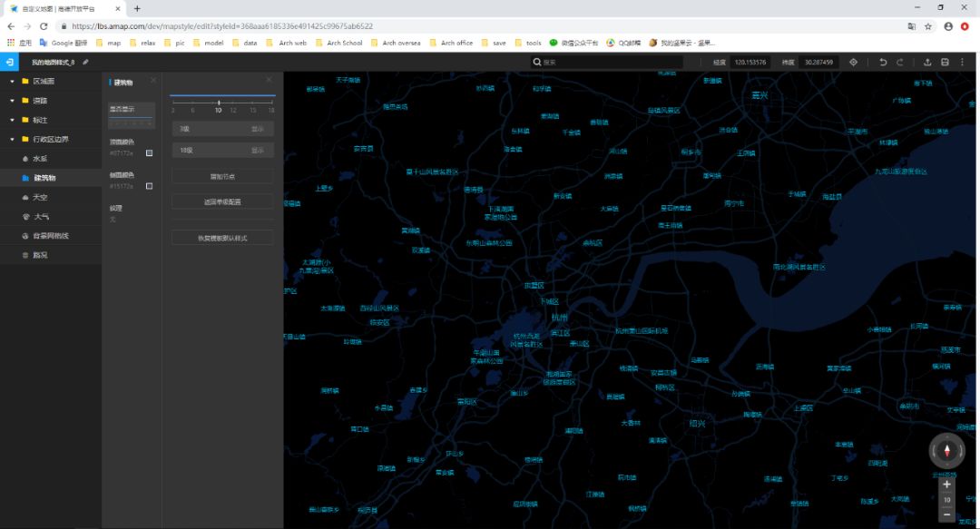Click the top face color square #07172a
The height and width of the screenshot is (529, 980).
coord(150,152)
